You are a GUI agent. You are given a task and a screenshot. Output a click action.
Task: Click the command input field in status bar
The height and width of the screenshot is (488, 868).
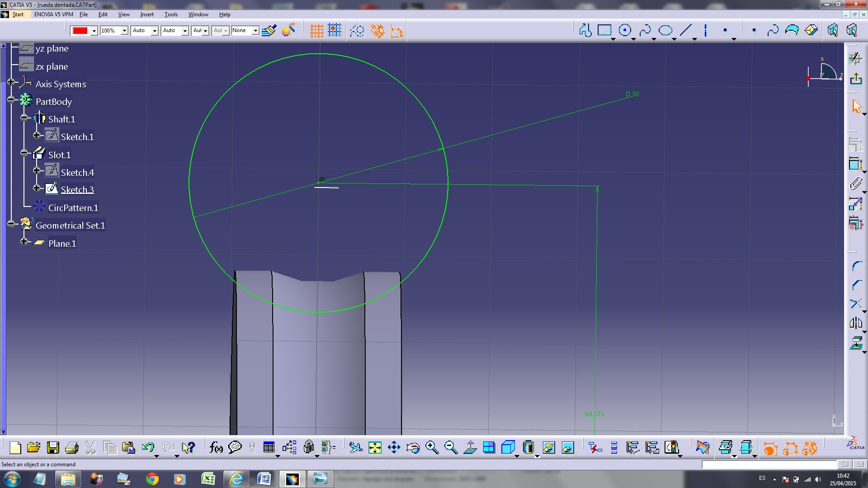click(x=769, y=464)
